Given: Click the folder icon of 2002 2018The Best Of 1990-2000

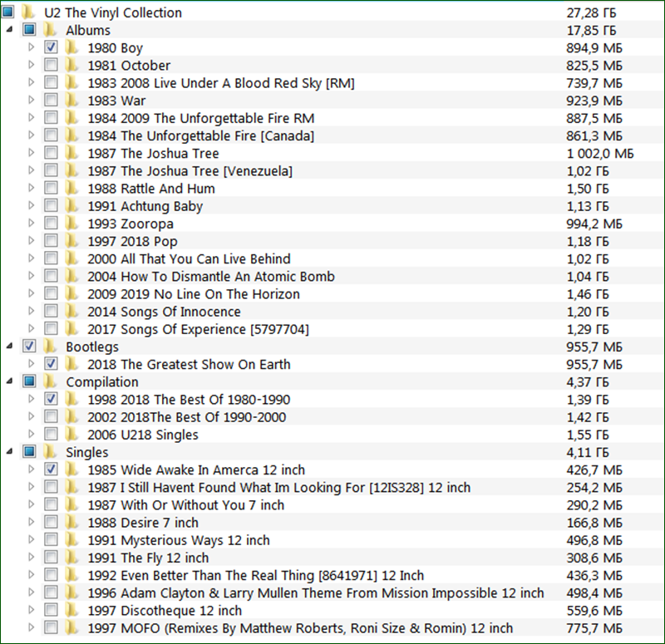Looking at the screenshot, I should [x=71, y=416].
